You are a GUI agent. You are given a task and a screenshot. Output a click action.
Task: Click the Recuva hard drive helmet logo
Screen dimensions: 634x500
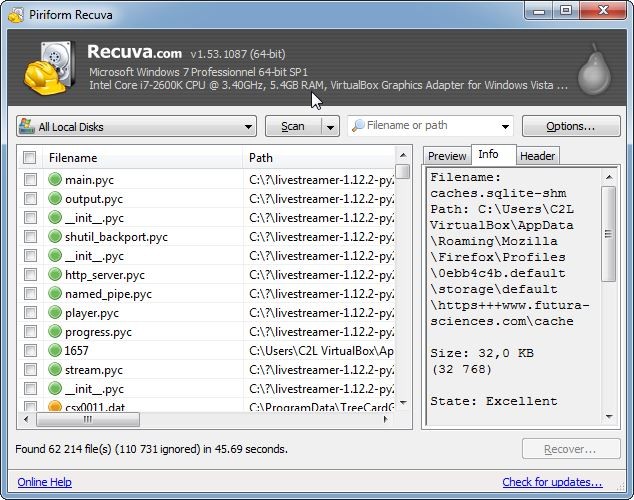50,68
